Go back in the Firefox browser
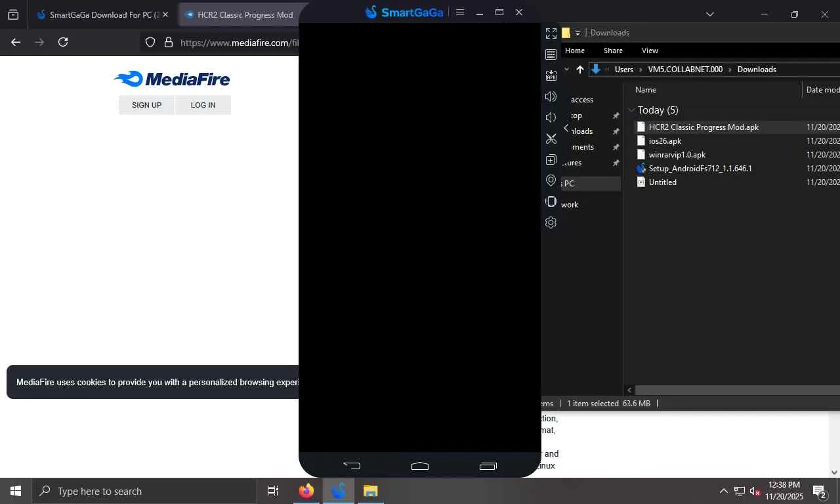This screenshot has height=504, width=840. click(16, 42)
